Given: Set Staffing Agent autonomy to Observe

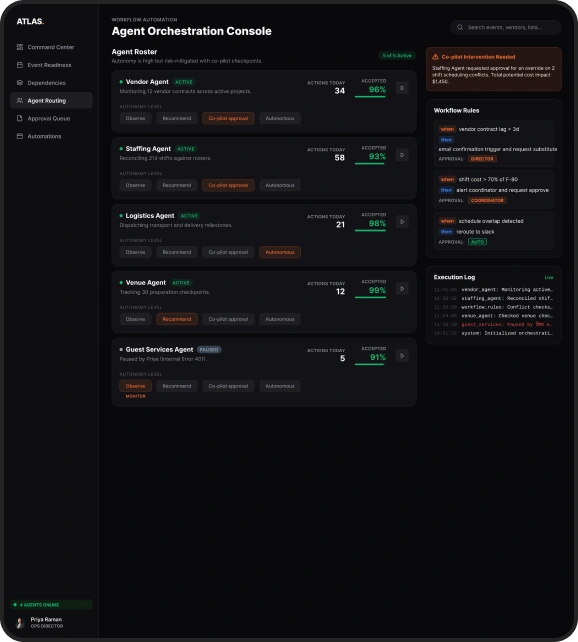Looking at the screenshot, I should [x=135, y=185].
